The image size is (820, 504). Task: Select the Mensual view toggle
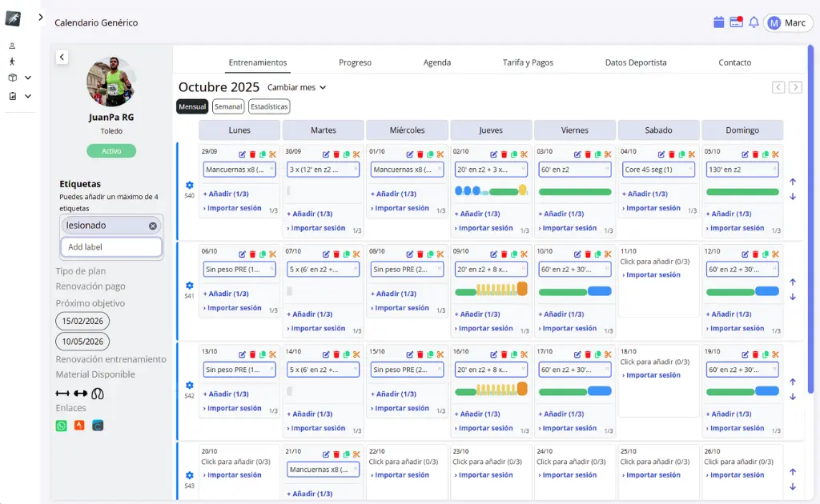click(x=192, y=106)
